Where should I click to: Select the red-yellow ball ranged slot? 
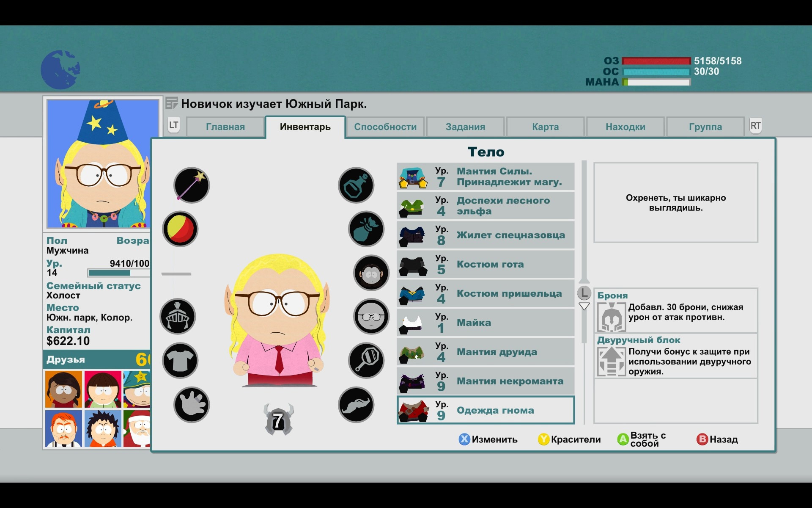point(180,229)
